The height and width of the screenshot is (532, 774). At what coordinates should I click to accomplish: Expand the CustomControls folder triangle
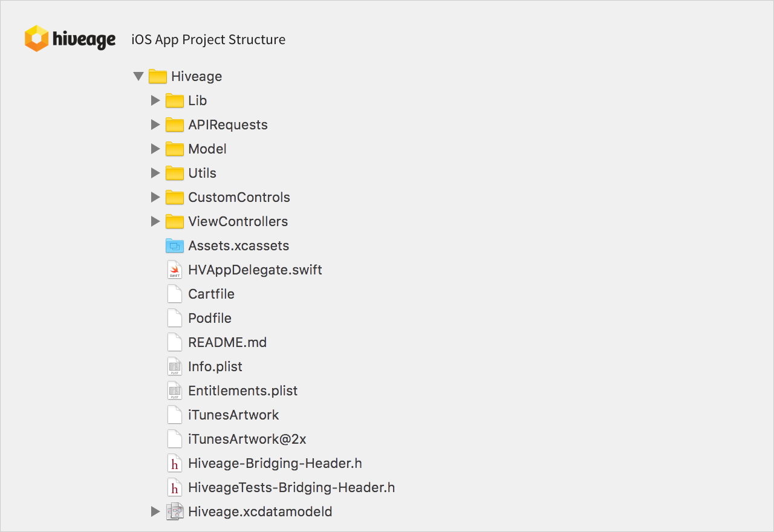[x=155, y=197]
